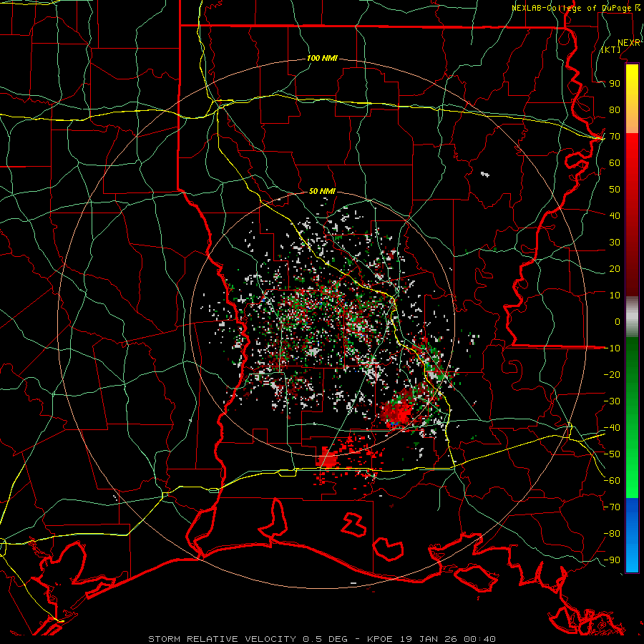The height and width of the screenshot is (644, 644).
Task: Click the -70 value on the velocity scale
Action: [x=612, y=507]
